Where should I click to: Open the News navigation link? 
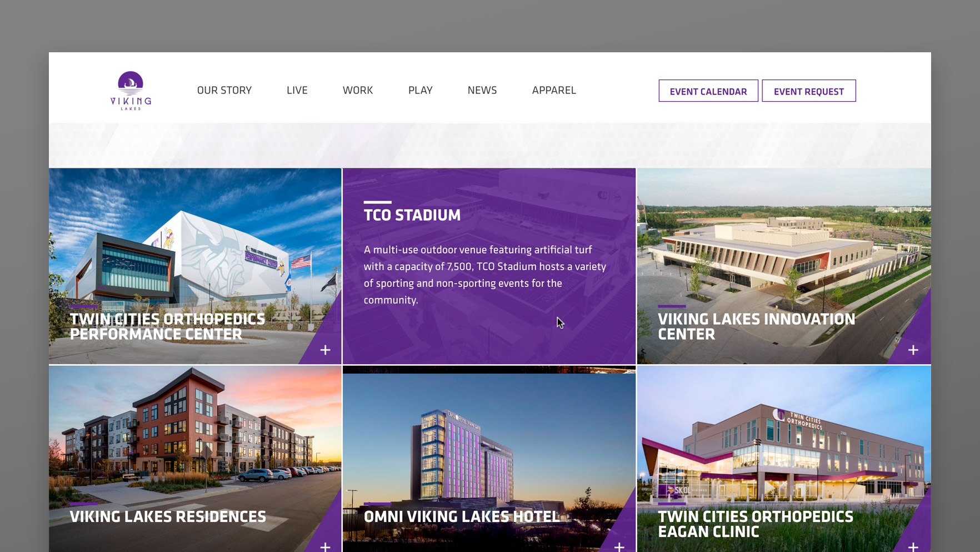(482, 90)
